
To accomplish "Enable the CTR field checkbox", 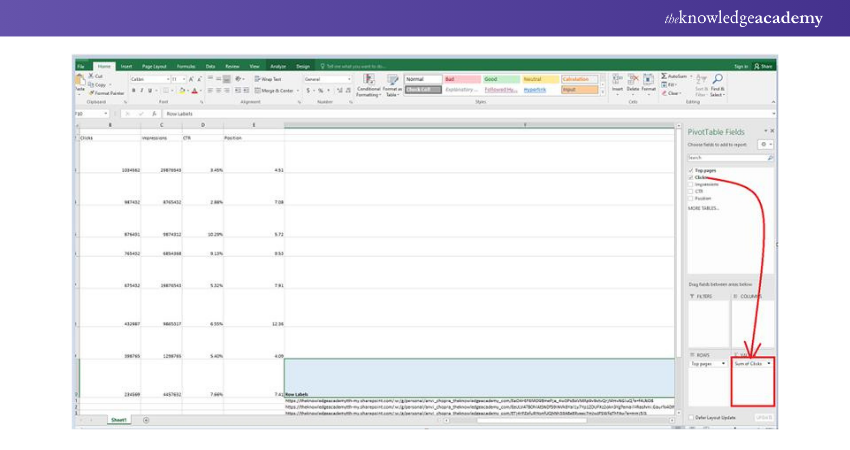I will point(690,191).
